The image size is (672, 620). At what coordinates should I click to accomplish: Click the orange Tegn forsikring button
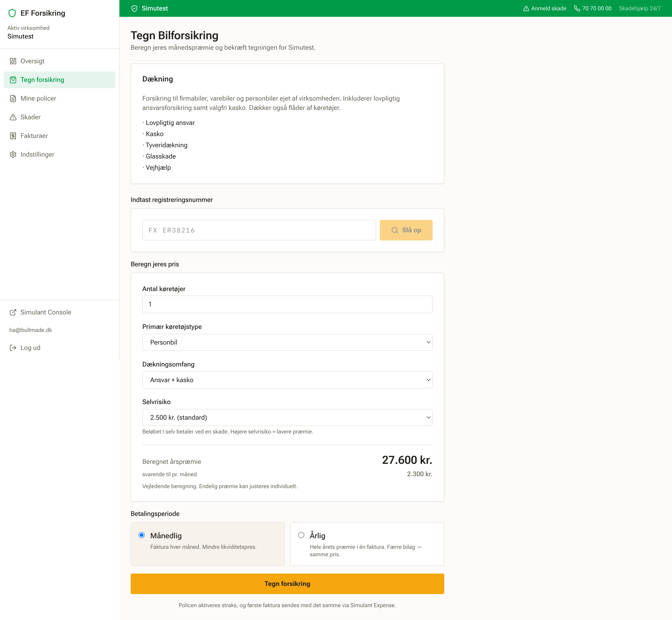click(287, 584)
